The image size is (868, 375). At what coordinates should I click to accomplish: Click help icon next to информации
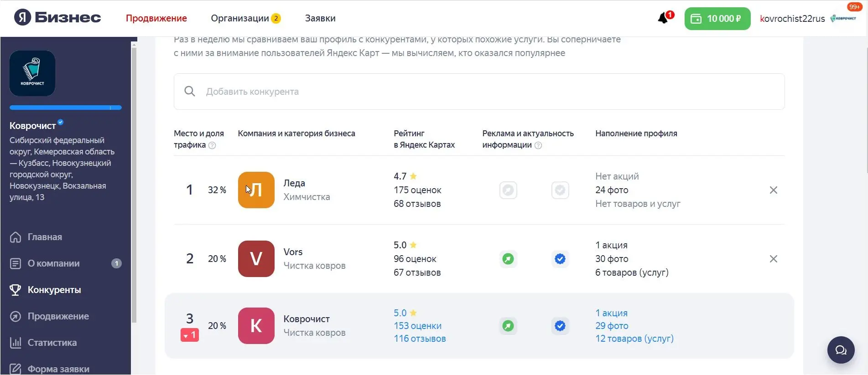click(x=538, y=145)
